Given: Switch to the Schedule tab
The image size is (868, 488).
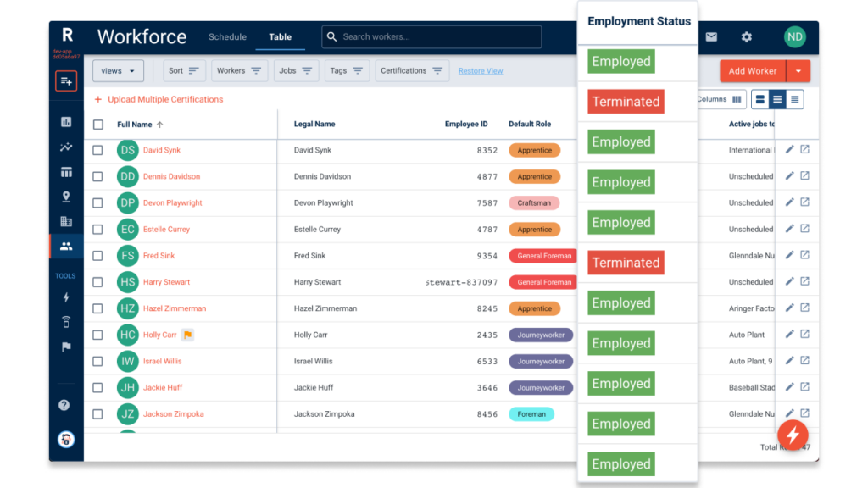Looking at the screenshot, I should point(227,37).
